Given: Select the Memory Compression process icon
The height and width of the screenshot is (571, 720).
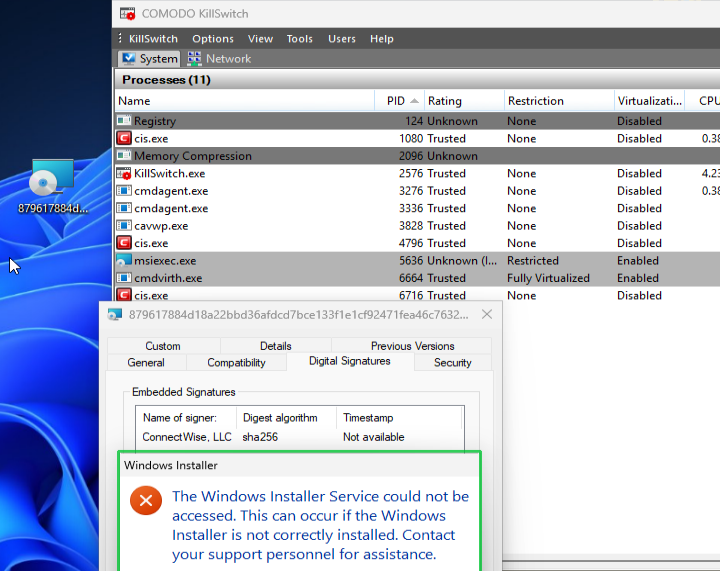Looking at the screenshot, I should tap(124, 156).
